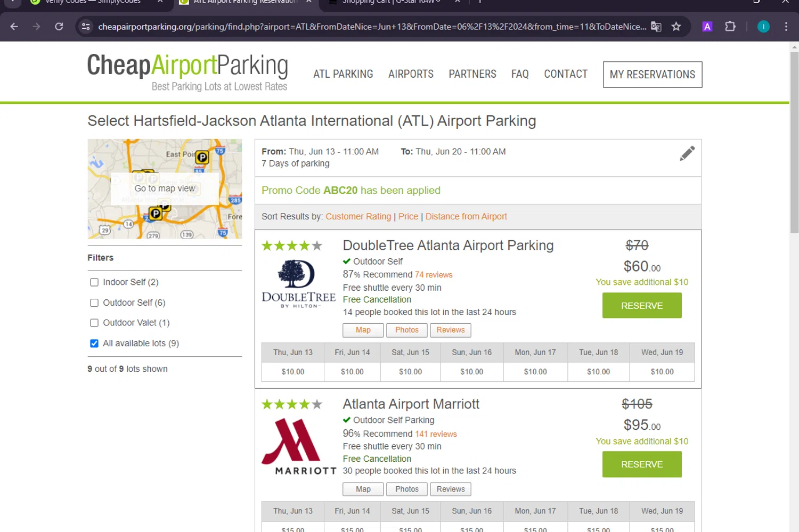Open browser extensions puzzle icon
The height and width of the screenshot is (532, 799).
pos(730,27)
